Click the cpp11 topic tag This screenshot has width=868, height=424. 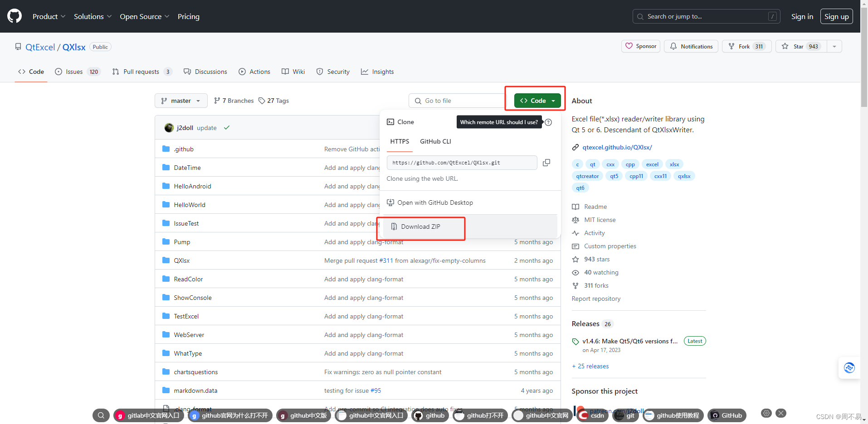(636, 176)
